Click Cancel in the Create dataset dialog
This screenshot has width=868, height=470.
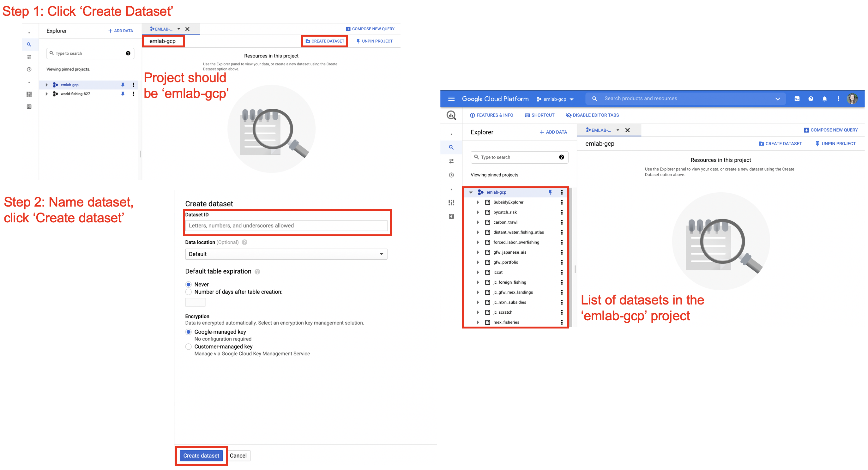238,455
